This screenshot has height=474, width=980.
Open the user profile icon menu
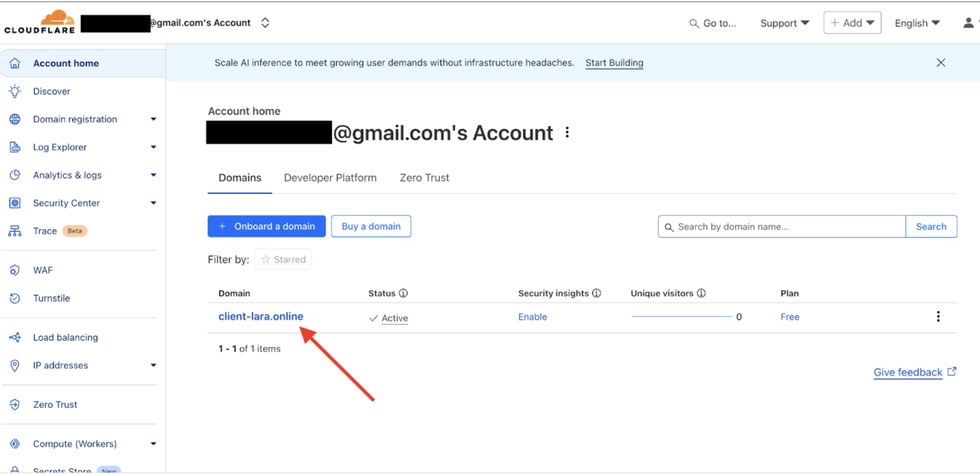968,23
